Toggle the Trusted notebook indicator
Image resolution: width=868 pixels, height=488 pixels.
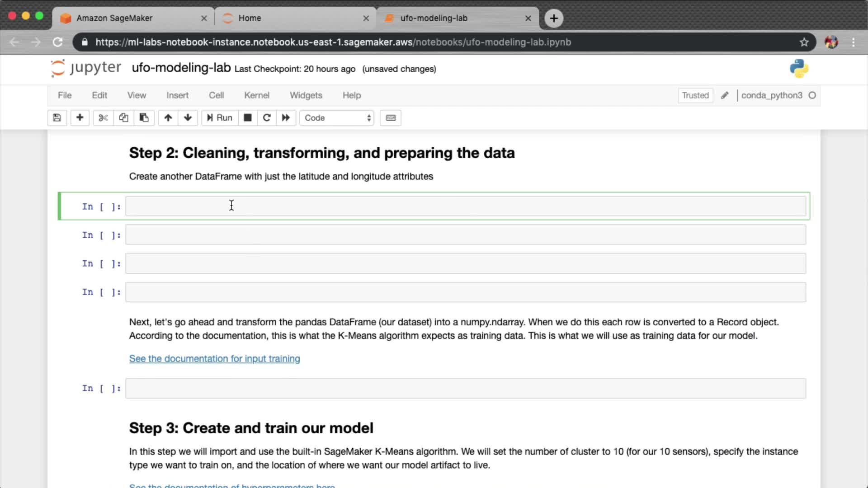coord(695,95)
